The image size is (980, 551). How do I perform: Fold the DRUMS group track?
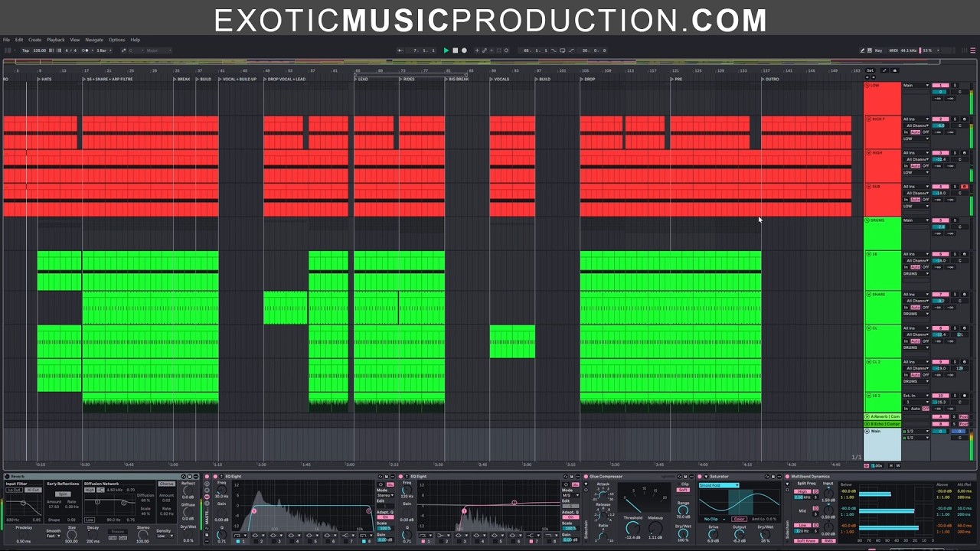click(867, 220)
